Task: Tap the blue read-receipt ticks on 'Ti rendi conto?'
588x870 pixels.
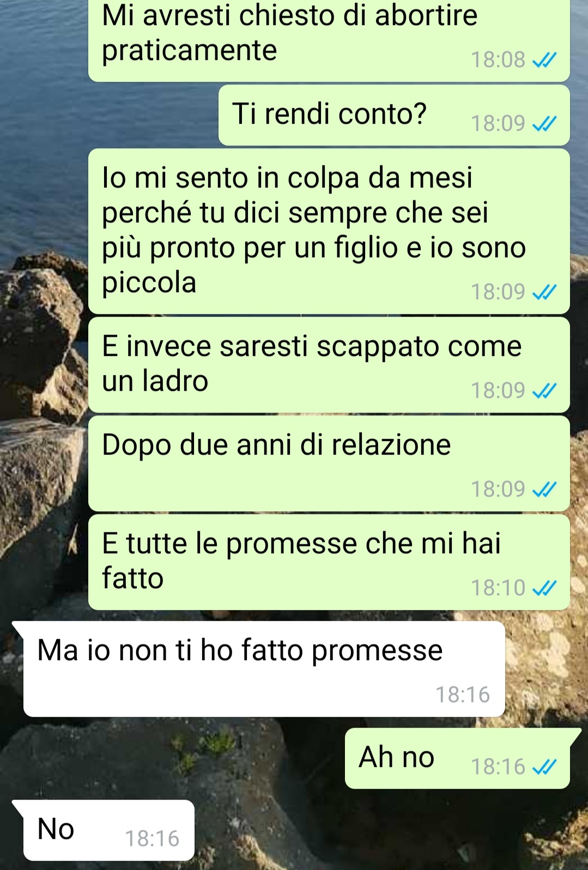Action: coord(544,124)
